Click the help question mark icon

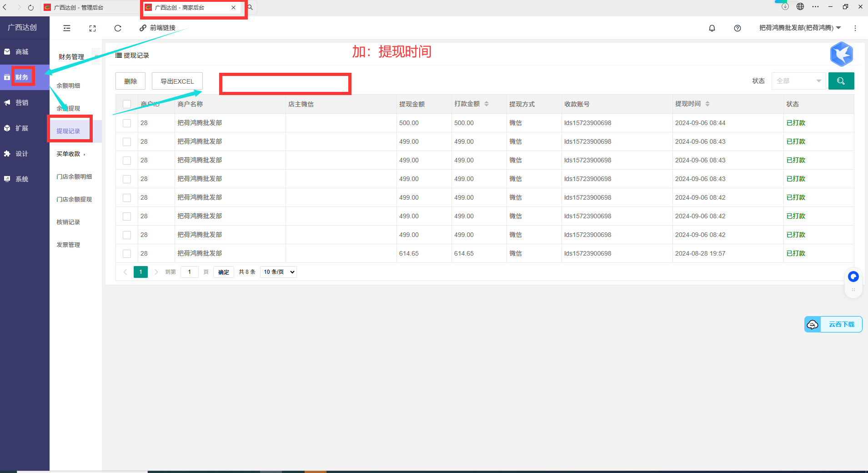pos(737,28)
